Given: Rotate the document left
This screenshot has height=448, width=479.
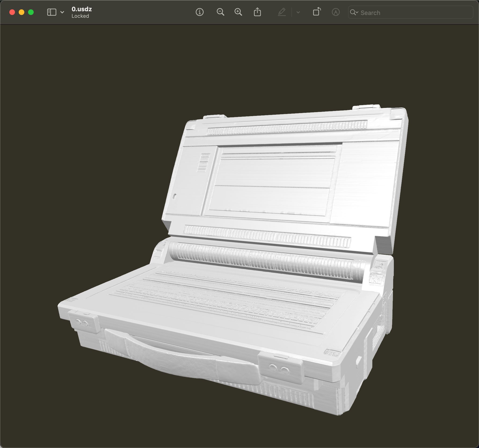Looking at the screenshot, I should [x=317, y=12].
